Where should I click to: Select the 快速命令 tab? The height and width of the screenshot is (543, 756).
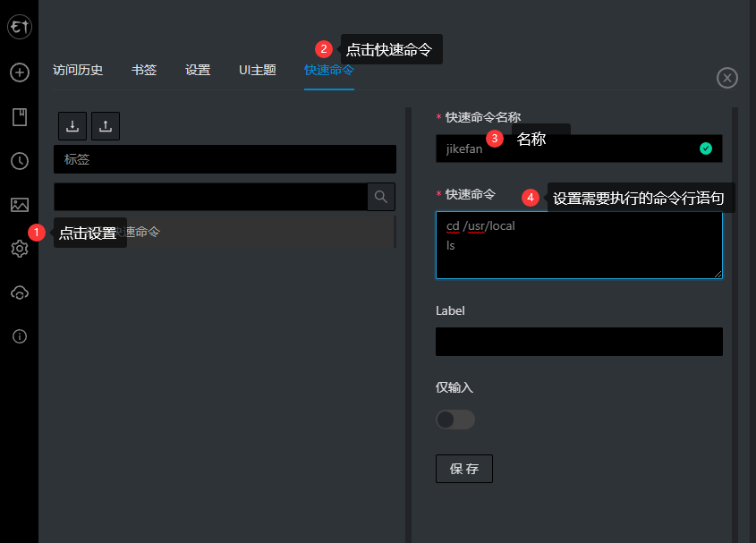point(329,70)
